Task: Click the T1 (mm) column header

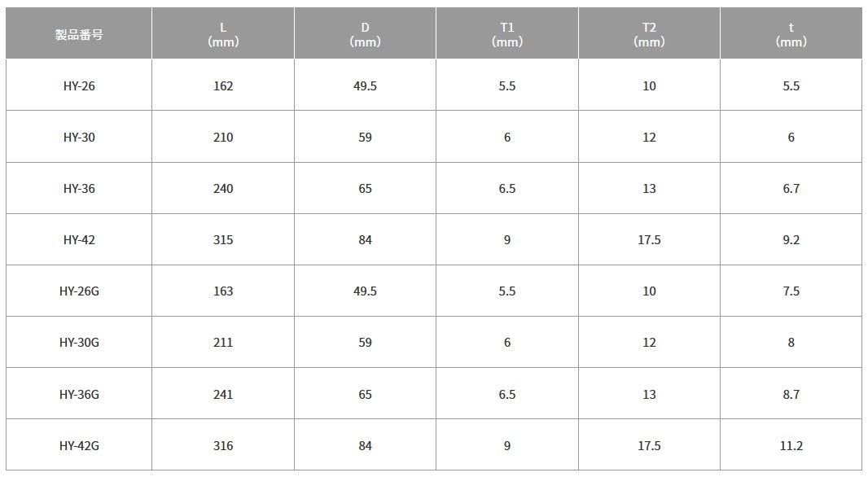Action: click(x=507, y=35)
